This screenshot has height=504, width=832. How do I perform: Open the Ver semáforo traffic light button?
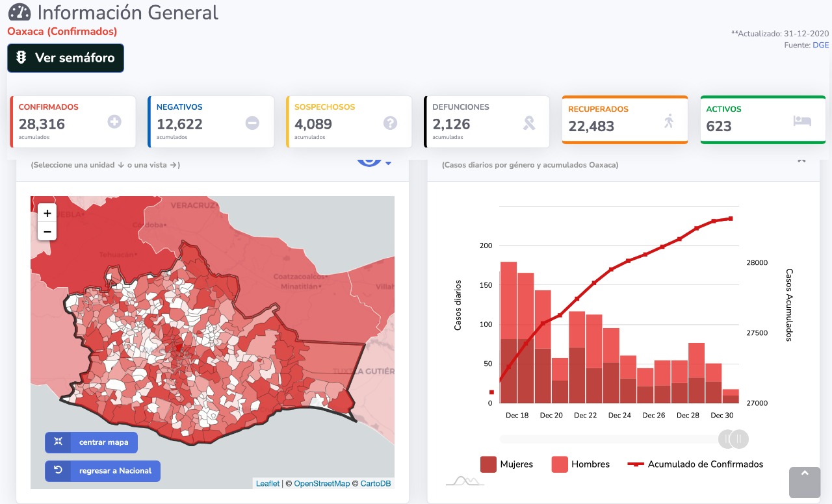coord(66,58)
